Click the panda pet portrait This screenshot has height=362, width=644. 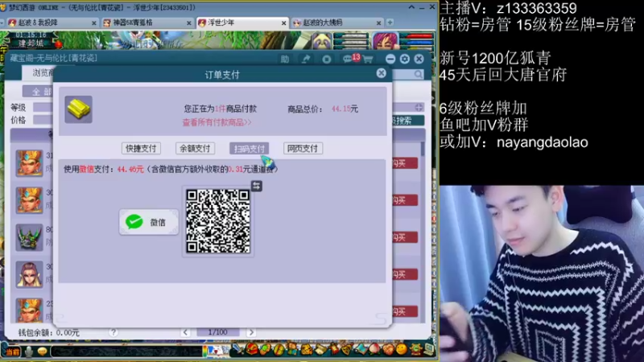[321, 43]
